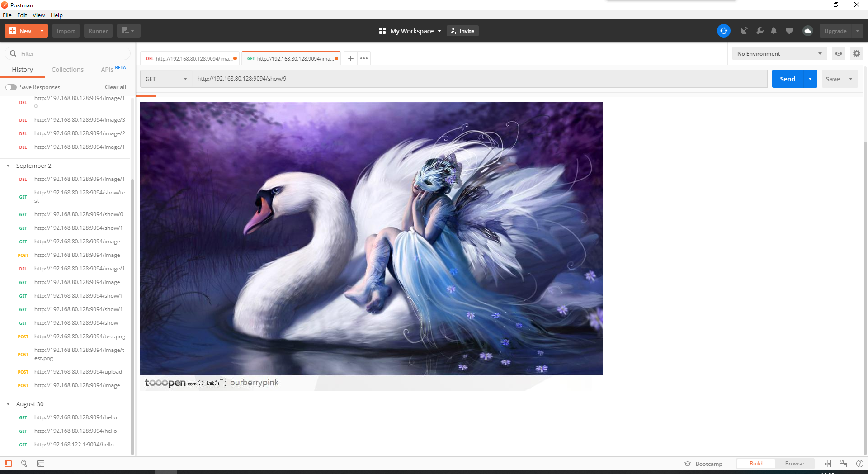Open the File menu

(7, 15)
